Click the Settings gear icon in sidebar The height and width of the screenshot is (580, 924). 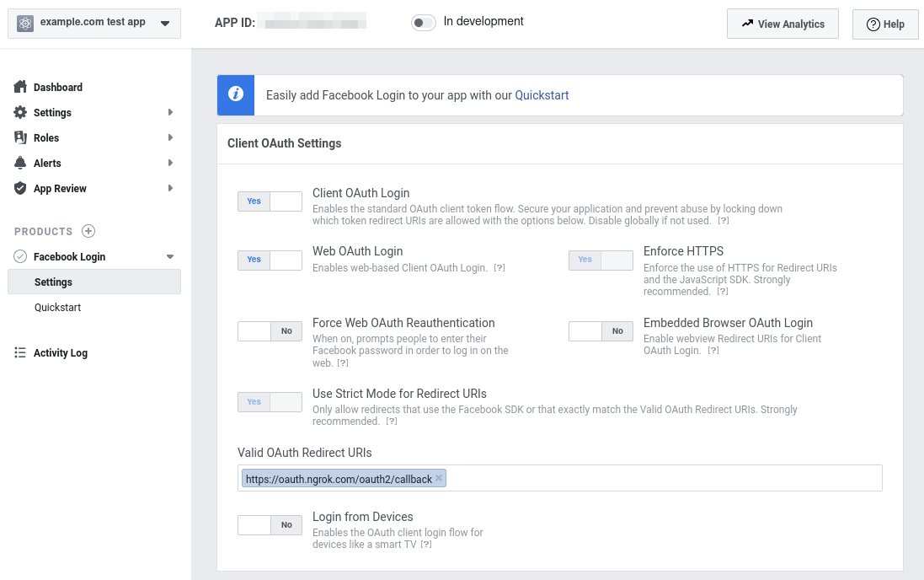(20, 112)
